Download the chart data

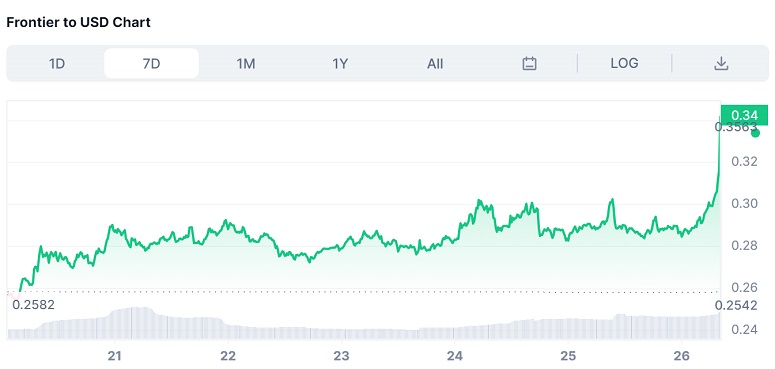point(721,63)
